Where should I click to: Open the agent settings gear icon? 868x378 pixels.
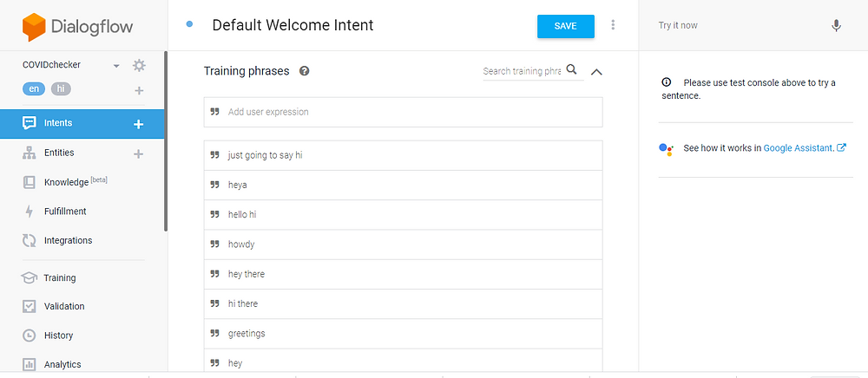point(139,66)
